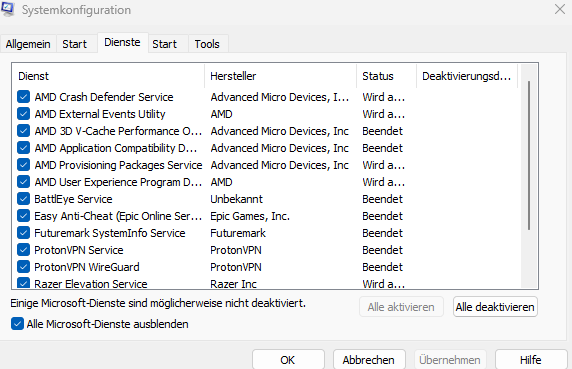Select Futuremark SystemInfo Service name
572x369 pixels.
click(110, 233)
